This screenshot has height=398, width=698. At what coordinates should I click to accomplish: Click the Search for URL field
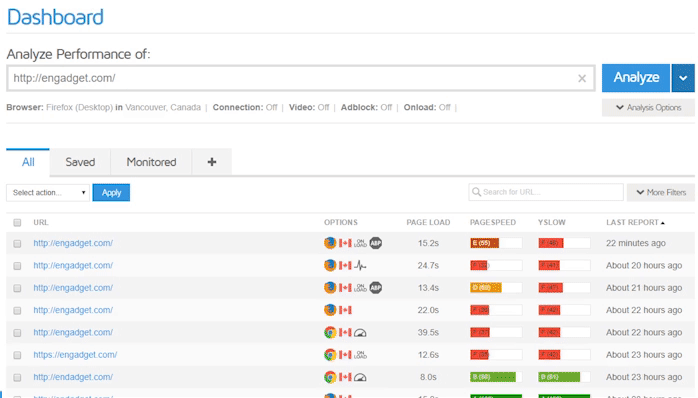[546, 192]
